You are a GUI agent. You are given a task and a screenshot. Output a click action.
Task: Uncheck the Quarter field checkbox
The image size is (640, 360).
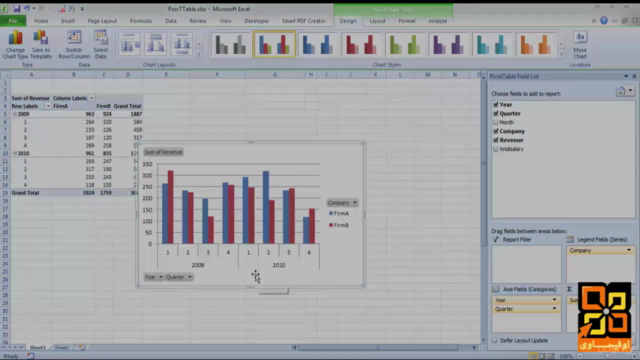tap(496, 113)
